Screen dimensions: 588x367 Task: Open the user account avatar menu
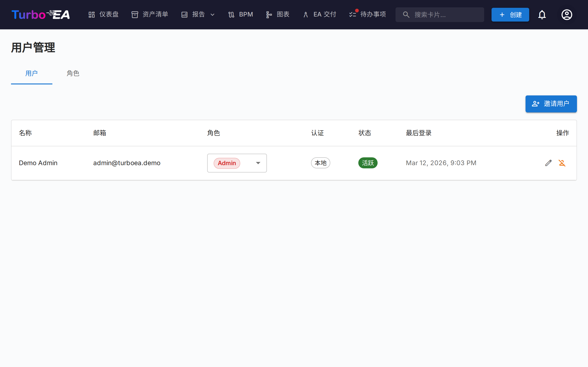point(567,14)
